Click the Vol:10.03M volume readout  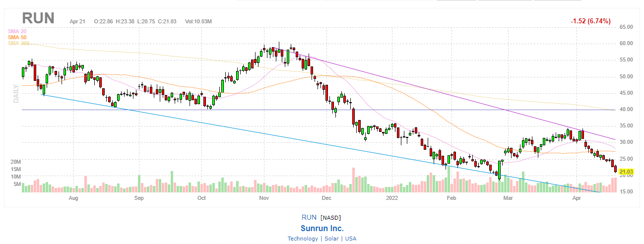(x=198, y=21)
